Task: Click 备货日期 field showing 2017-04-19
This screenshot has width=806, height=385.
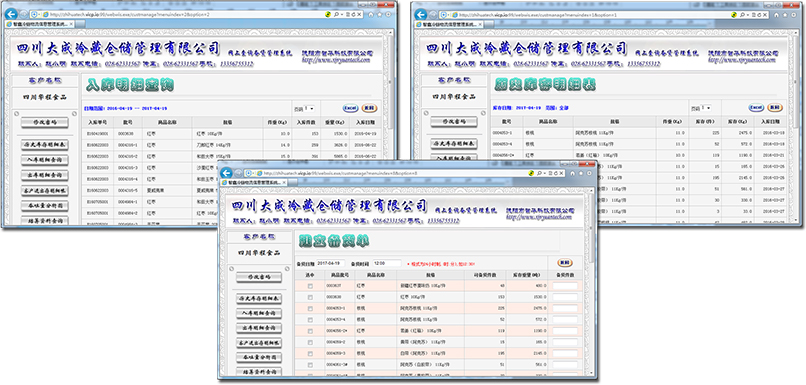Action: pos(332,263)
